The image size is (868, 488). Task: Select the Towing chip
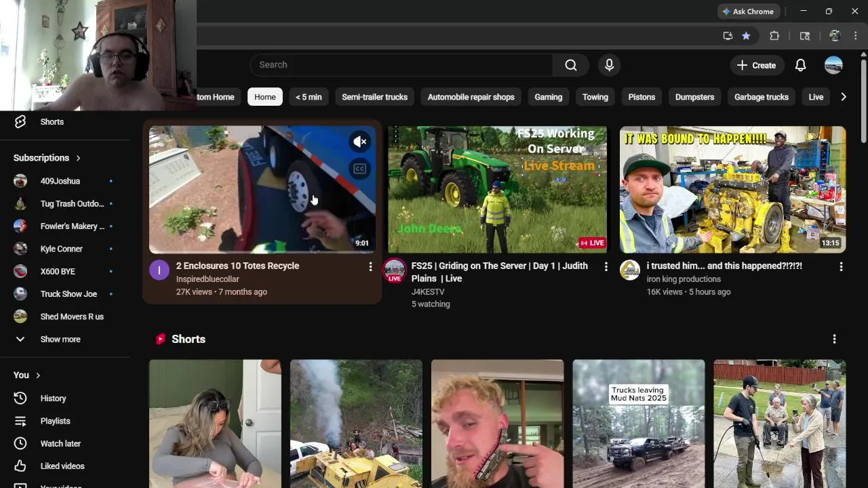[x=595, y=97]
